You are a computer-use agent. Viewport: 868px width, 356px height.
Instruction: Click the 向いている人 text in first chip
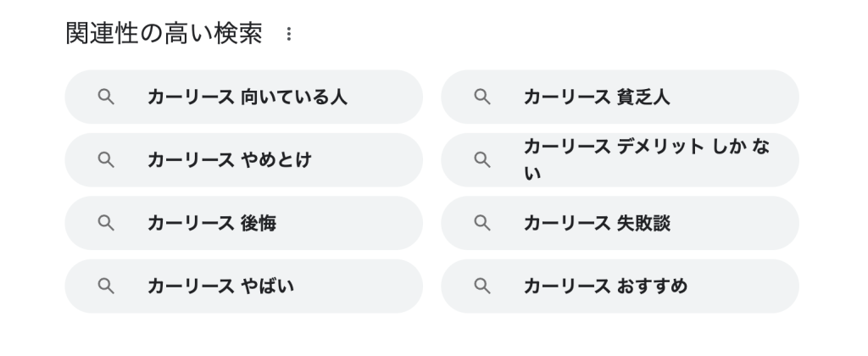294,97
